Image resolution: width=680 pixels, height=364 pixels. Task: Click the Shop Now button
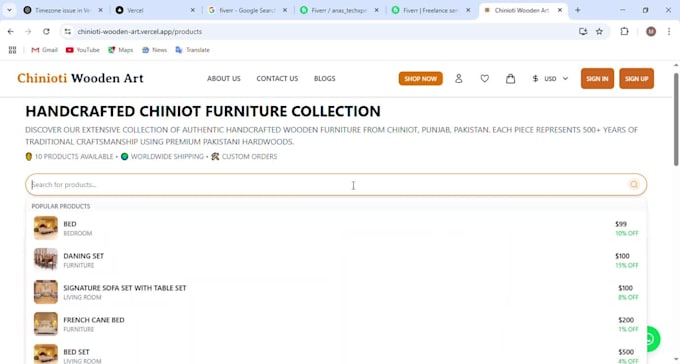(421, 79)
